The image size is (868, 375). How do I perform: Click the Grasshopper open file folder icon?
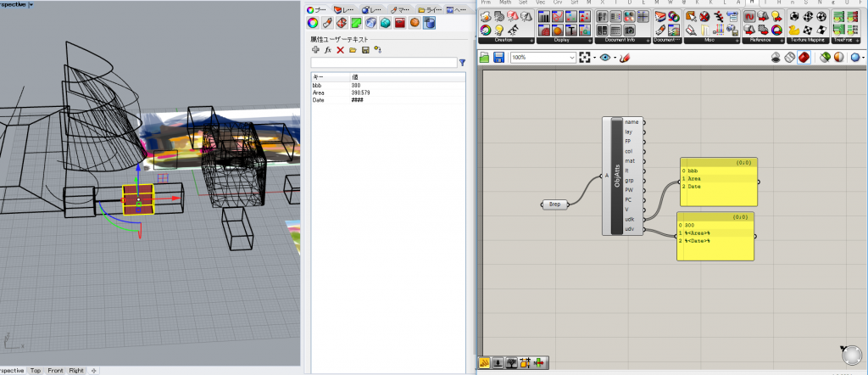(485, 58)
